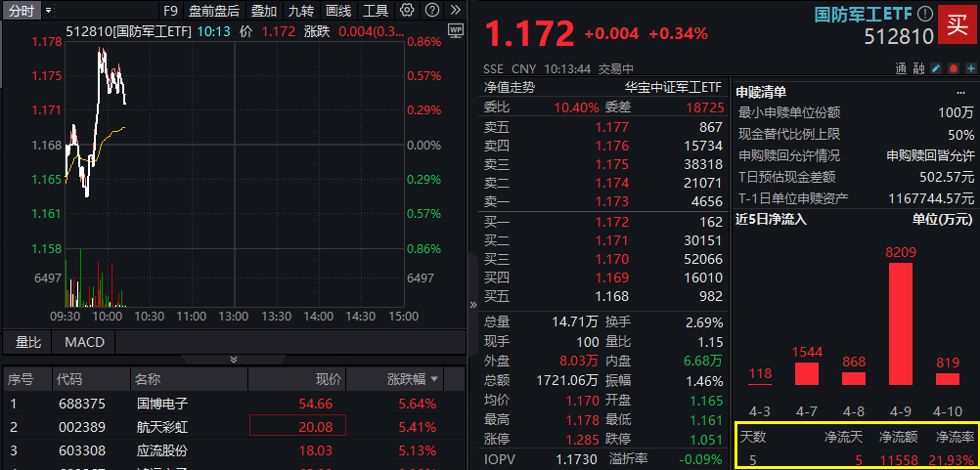Select the 应流股份 stock row
Image resolution: width=980 pixels, height=470 pixels.
pos(233,450)
